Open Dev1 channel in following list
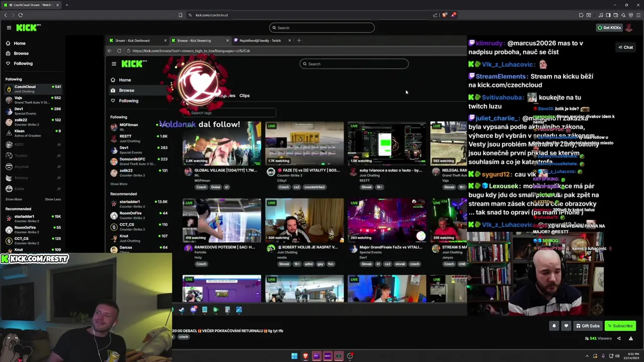The height and width of the screenshot is (362, 644). tap(33, 111)
